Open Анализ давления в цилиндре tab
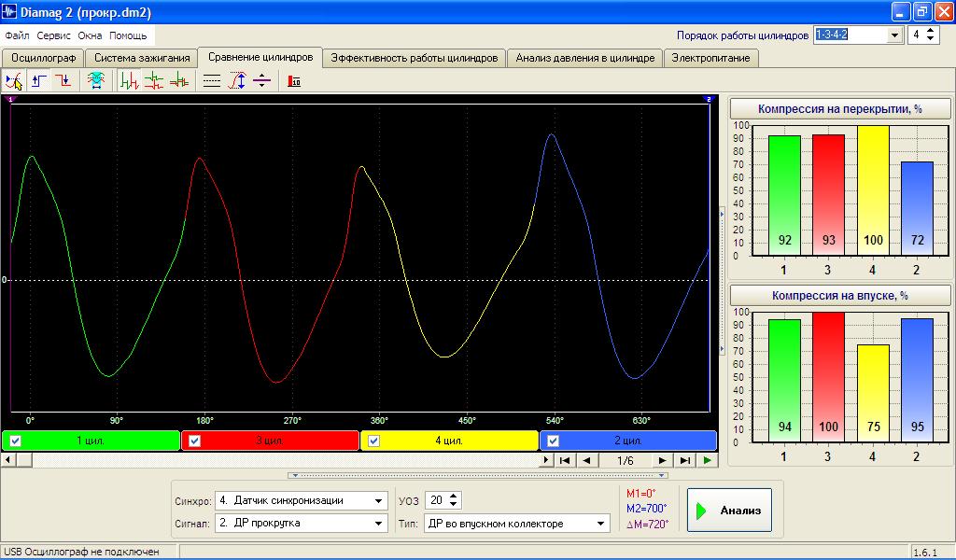The height and width of the screenshot is (560, 956). click(x=585, y=58)
